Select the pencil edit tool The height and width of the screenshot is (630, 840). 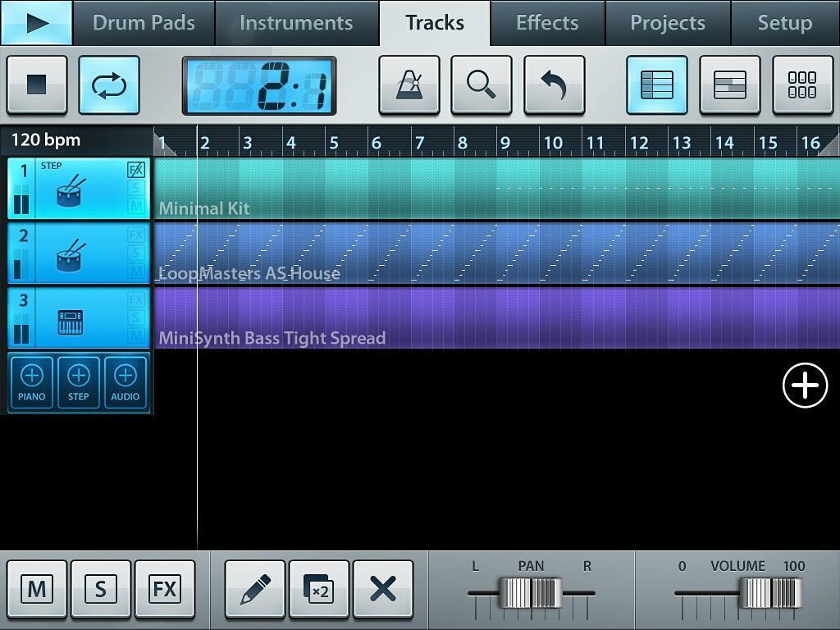(x=255, y=589)
